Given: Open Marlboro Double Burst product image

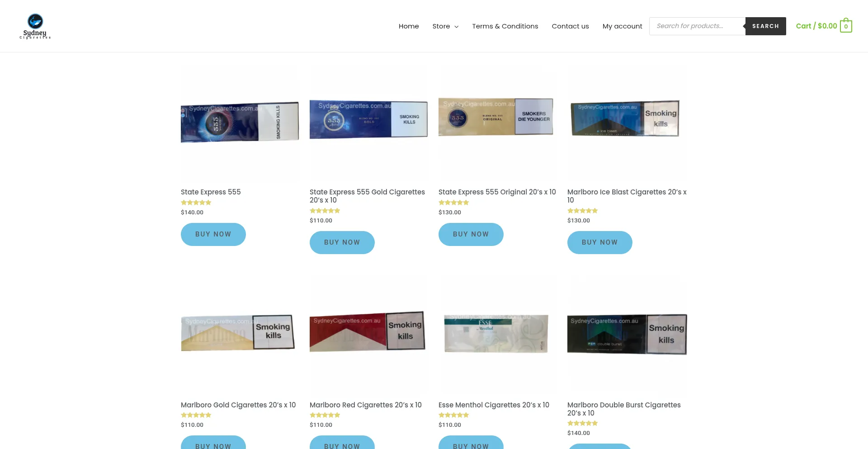Looking at the screenshot, I should tap(627, 336).
